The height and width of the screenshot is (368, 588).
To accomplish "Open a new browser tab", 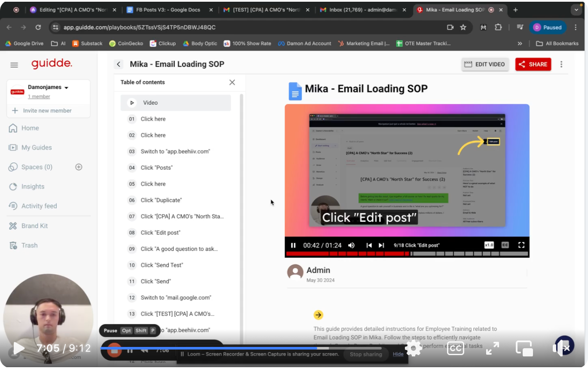I will coord(515,10).
